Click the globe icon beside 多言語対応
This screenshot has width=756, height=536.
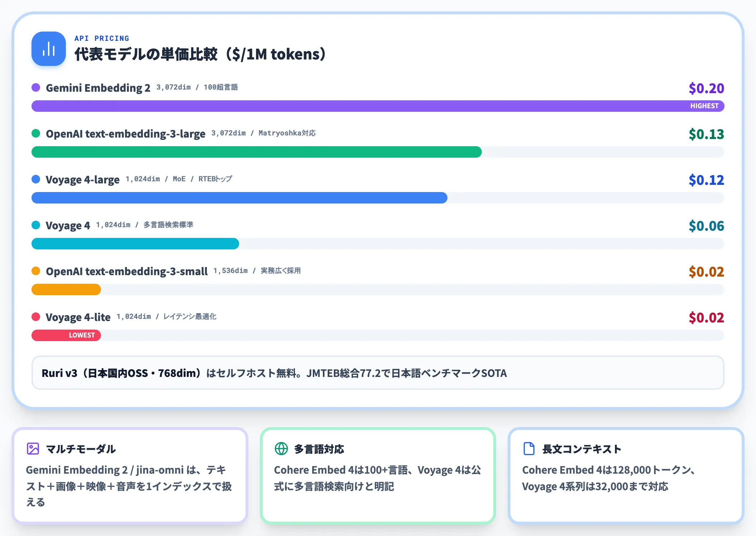(281, 449)
